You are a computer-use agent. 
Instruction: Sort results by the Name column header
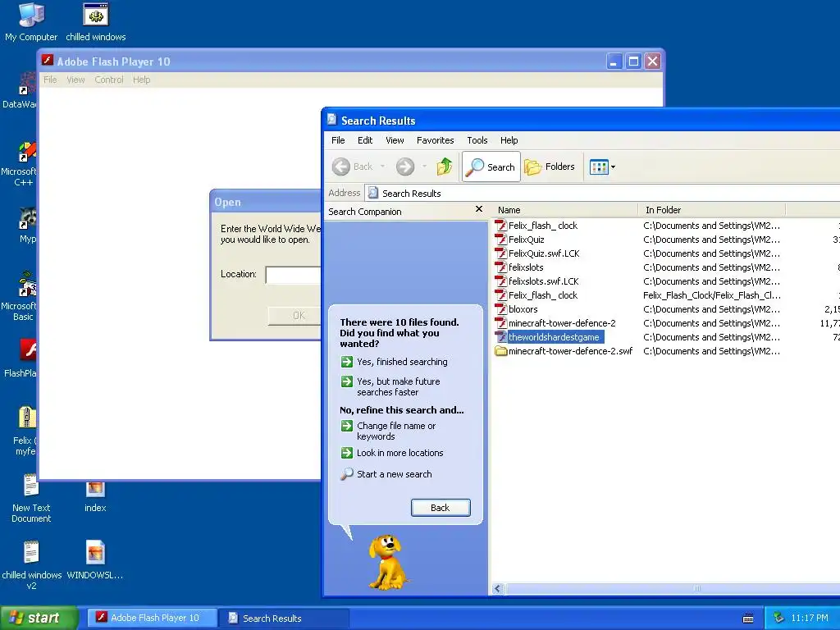(x=564, y=210)
